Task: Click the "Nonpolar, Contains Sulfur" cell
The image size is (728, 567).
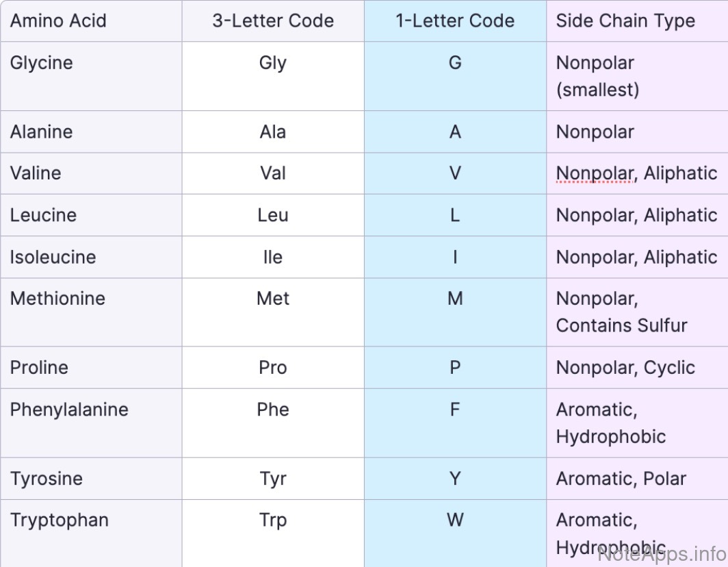Action: coord(621,312)
